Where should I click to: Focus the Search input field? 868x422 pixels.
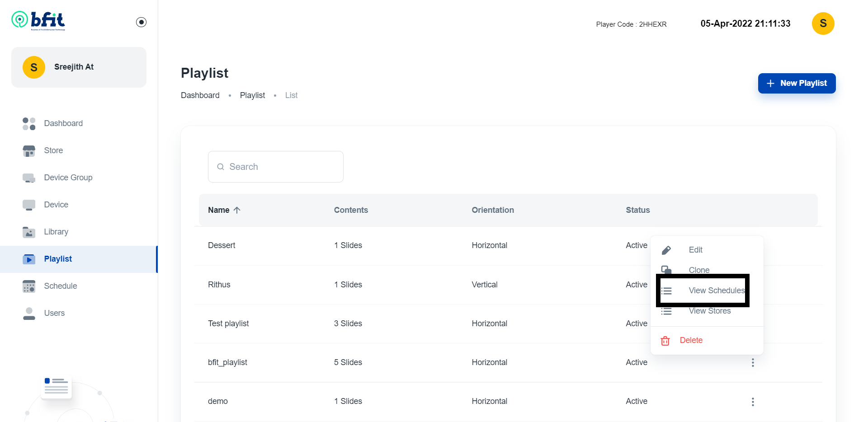click(x=276, y=167)
